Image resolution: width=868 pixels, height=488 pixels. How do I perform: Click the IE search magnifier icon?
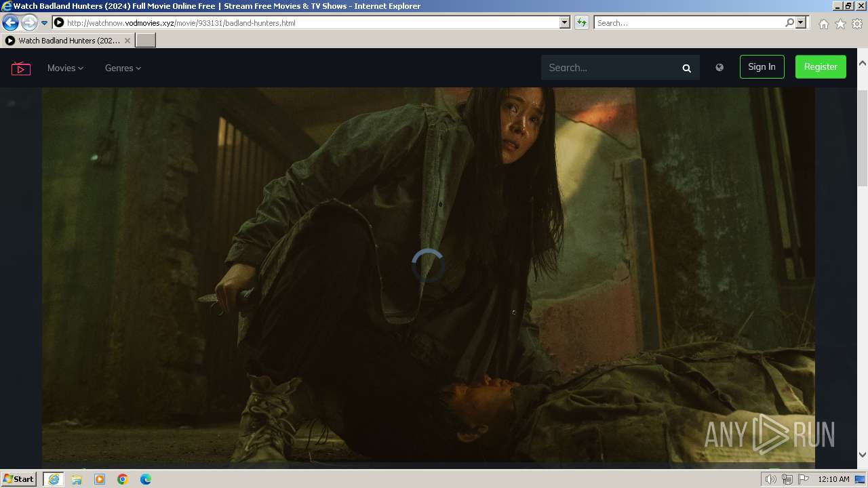click(789, 22)
